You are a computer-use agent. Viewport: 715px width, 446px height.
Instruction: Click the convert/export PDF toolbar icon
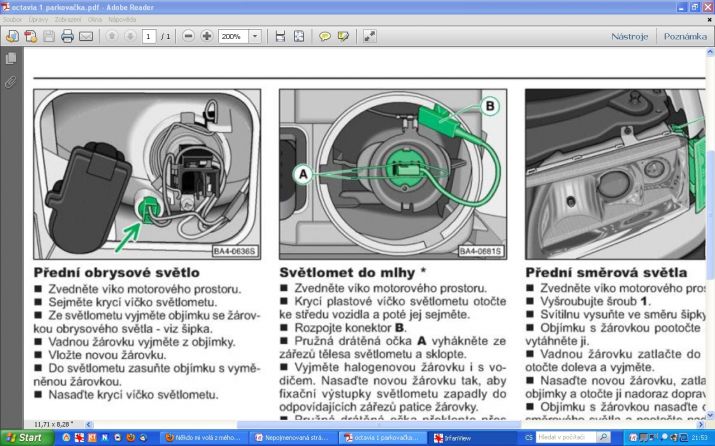click(31, 36)
